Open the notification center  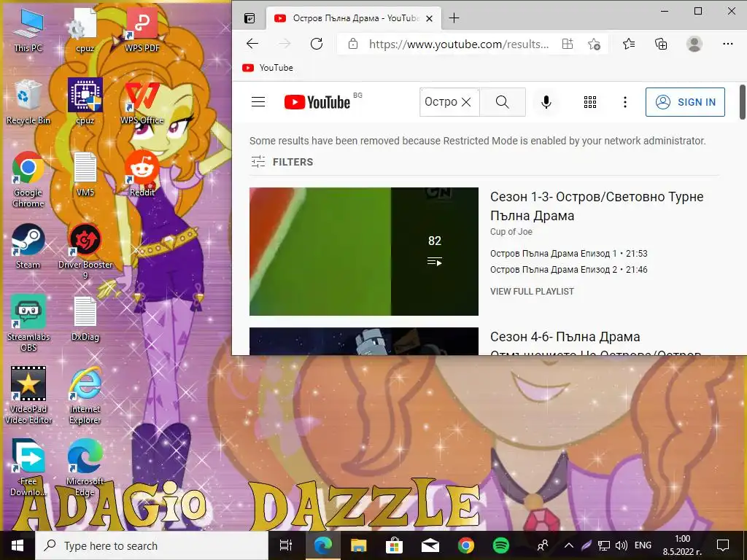click(x=723, y=545)
